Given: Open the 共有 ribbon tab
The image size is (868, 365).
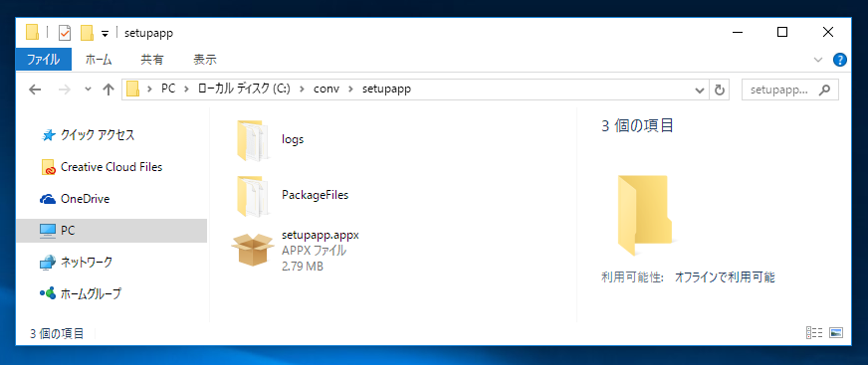Looking at the screenshot, I should [x=151, y=60].
